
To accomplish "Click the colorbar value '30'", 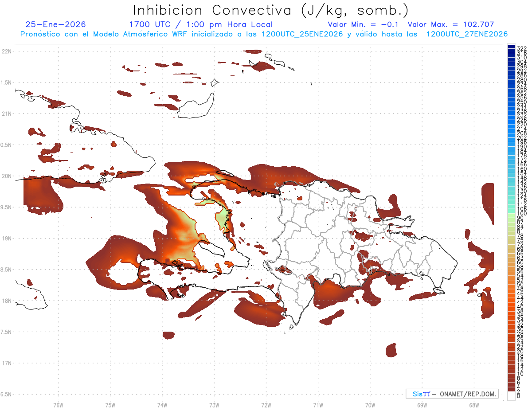I will 520,329.
